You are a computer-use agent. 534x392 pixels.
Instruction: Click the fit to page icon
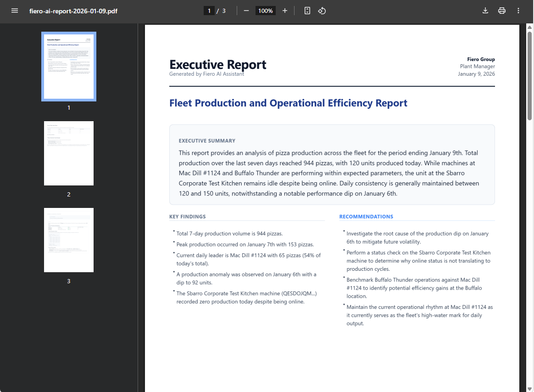(307, 11)
